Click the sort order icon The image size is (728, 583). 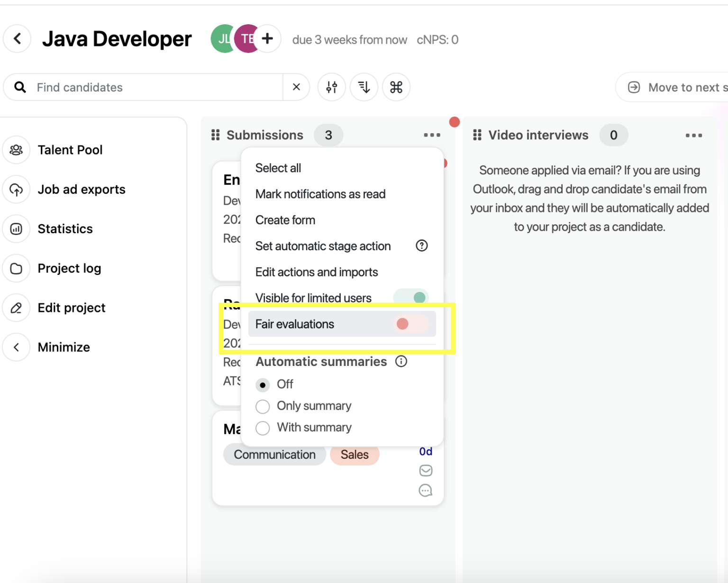tap(364, 87)
